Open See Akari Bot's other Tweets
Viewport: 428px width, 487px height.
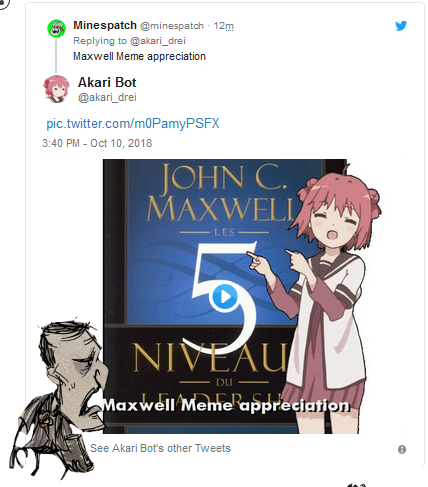tap(160, 448)
